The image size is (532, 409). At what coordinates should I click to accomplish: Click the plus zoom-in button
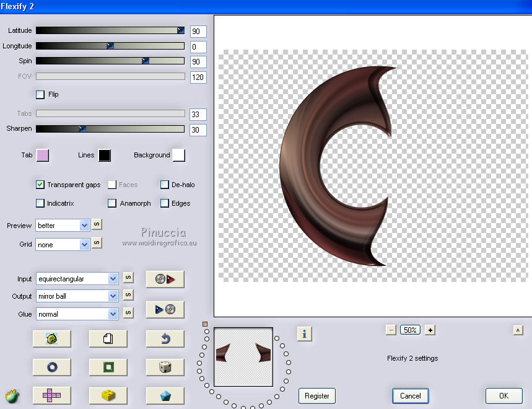pos(430,330)
